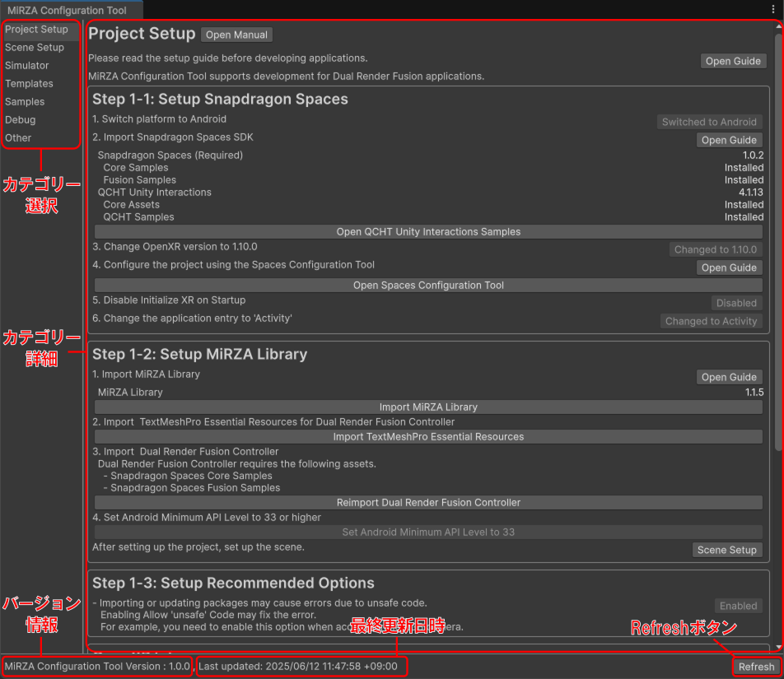Image resolution: width=784 pixels, height=679 pixels.
Task: Click the Step 1-3: Setup Recommended Options heading
Action: (233, 583)
